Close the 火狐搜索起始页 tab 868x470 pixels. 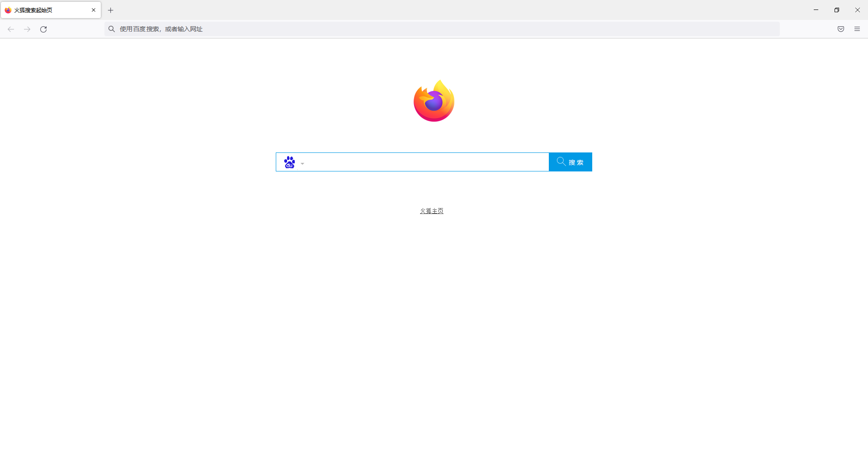pyautogui.click(x=94, y=10)
